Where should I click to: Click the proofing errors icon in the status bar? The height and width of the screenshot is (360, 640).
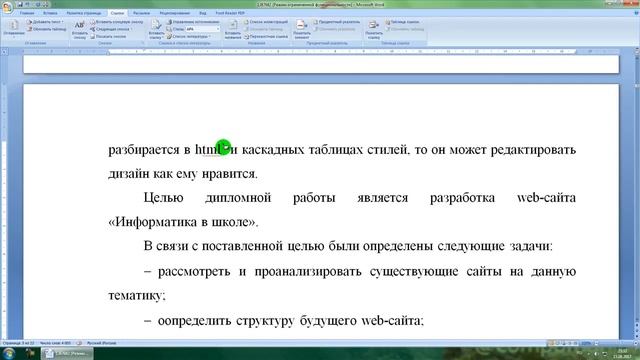[x=79, y=343]
